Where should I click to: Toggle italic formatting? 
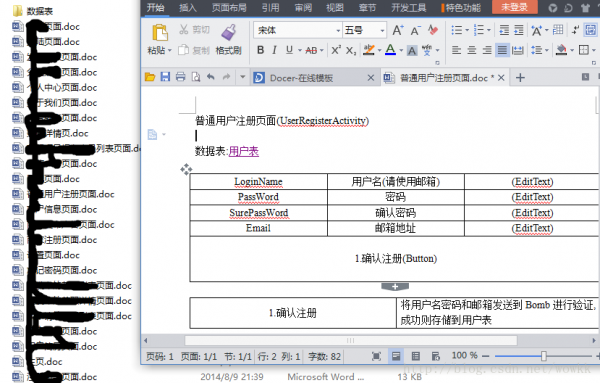(274, 50)
